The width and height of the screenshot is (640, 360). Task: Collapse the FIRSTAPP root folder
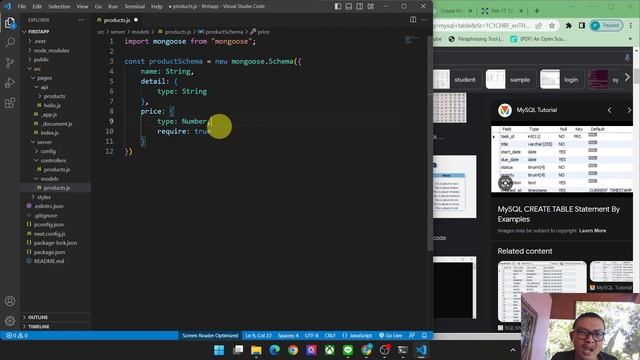point(56,31)
